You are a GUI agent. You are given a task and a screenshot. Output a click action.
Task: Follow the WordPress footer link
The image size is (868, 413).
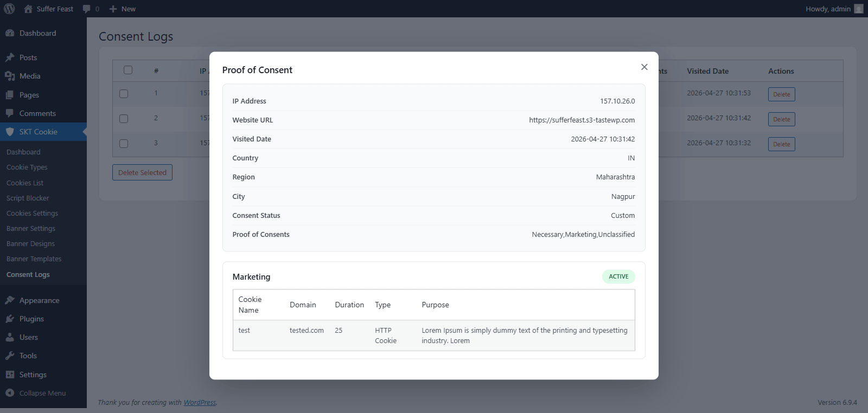coord(200,402)
